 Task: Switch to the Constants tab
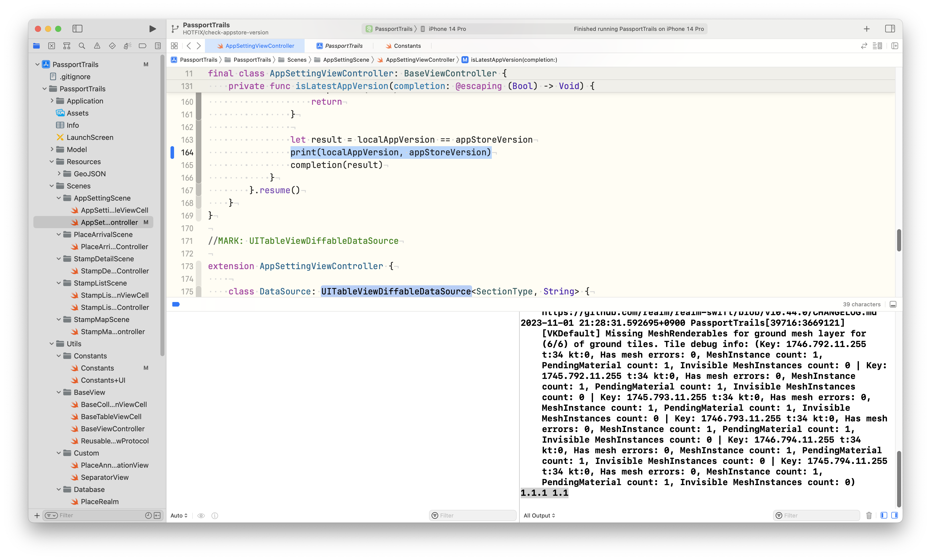pos(403,46)
